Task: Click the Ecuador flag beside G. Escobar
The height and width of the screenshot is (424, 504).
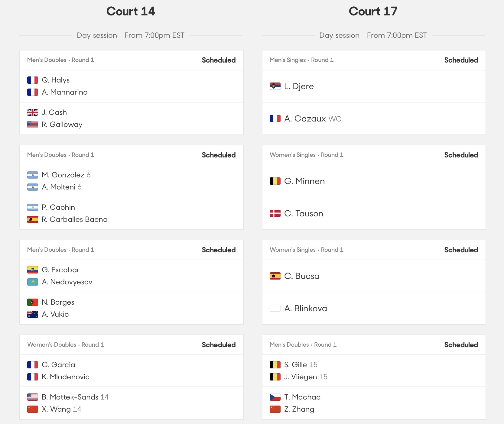Action: click(33, 270)
